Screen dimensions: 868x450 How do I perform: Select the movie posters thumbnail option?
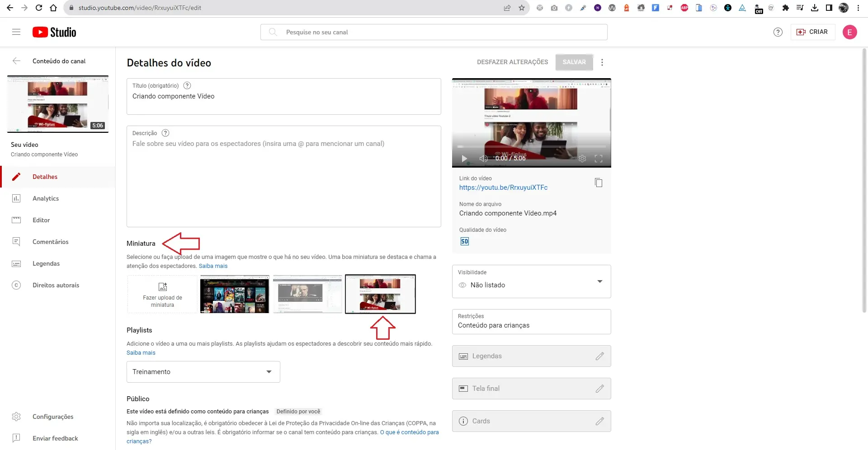tap(235, 294)
